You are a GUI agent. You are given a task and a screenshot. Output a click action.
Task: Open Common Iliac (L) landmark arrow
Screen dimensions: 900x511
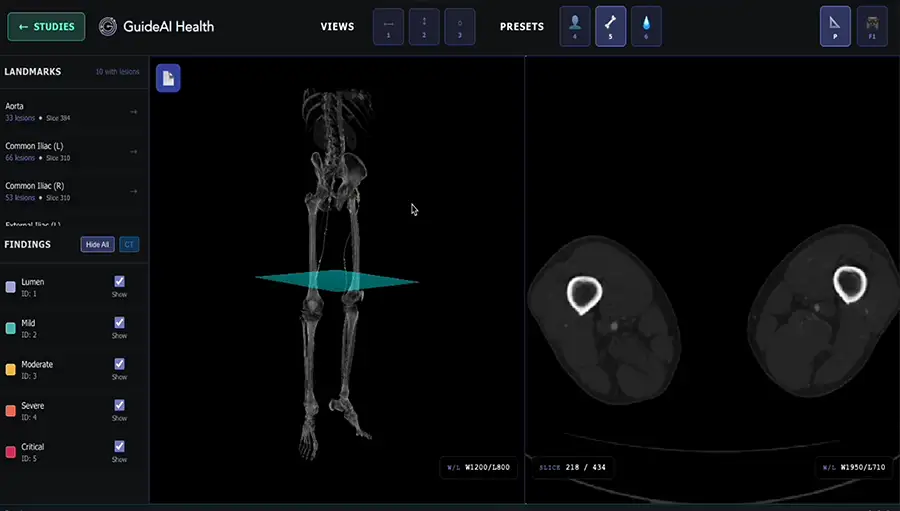(134, 152)
